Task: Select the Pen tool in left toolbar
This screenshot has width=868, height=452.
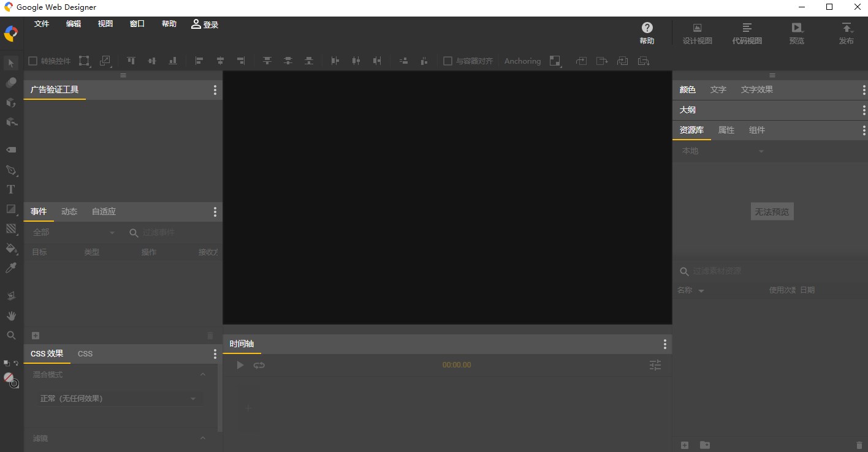Action: [11, 170]
